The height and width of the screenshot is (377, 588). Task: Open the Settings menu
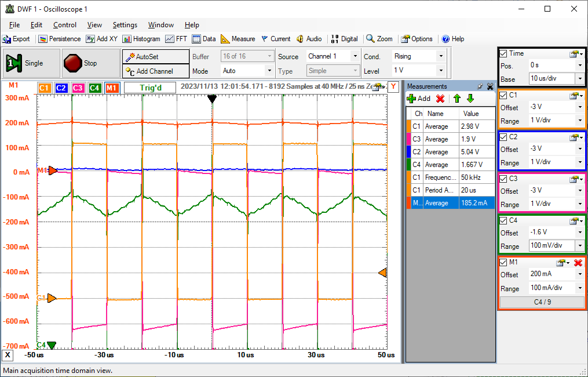[125, 25]
